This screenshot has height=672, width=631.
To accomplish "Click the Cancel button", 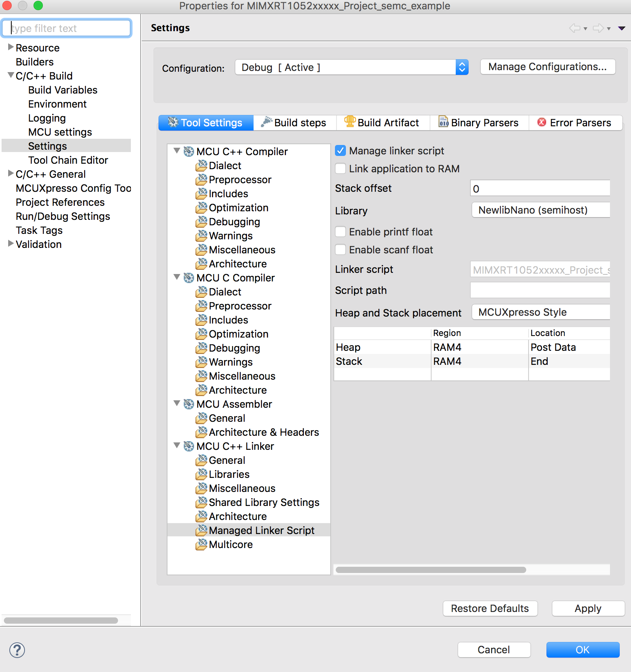I will pos(494,650).
